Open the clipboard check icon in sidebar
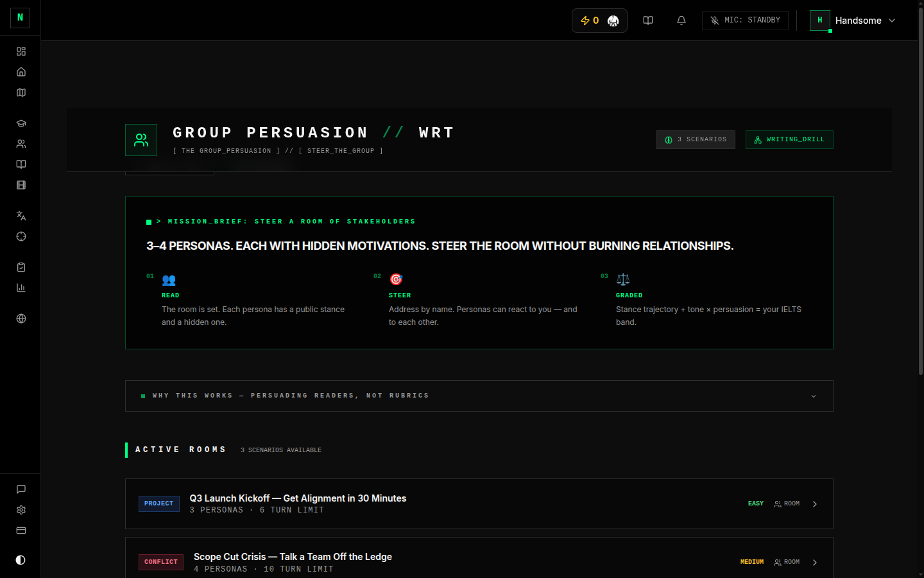The image size is (924, 578). (x=21, y=267)
